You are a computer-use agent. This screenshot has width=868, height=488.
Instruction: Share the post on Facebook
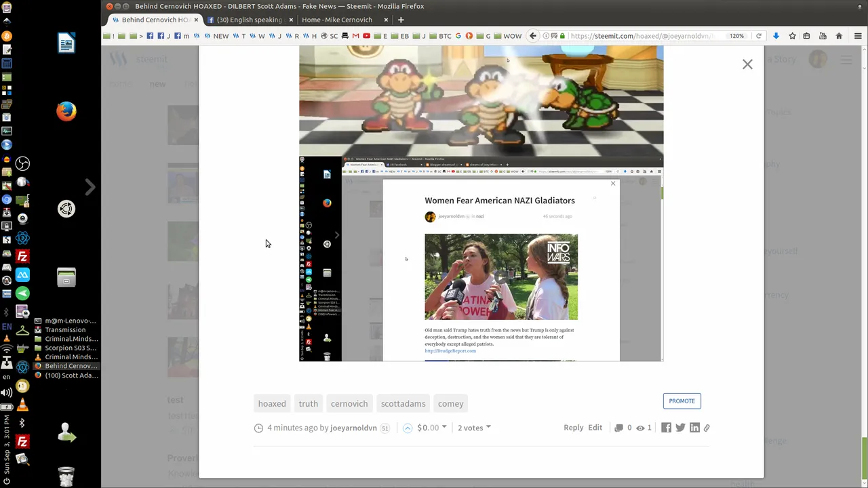666,428
